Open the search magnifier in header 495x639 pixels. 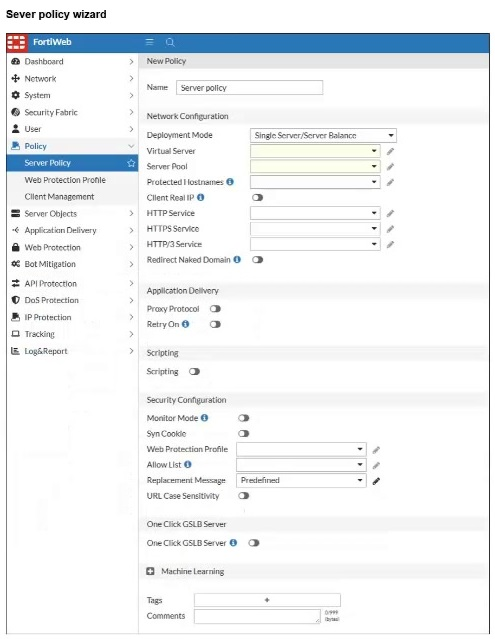170,42
